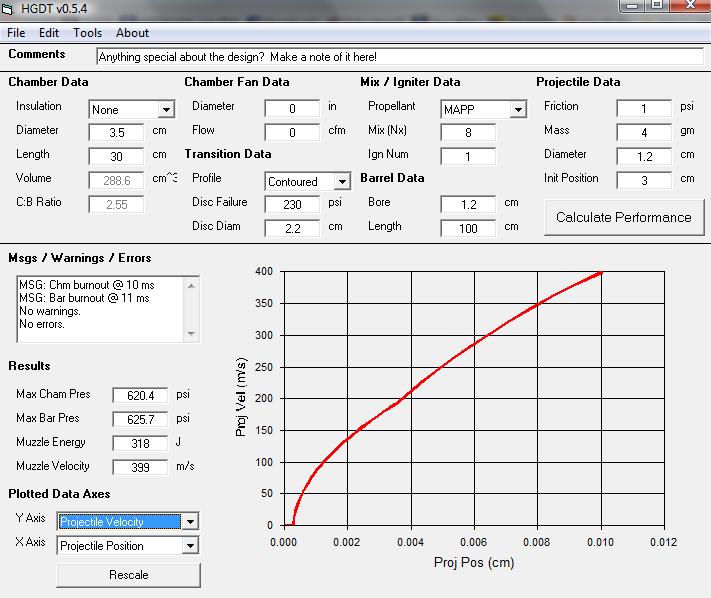Click the Disc Failure psi field
This screenshot has height=598, width=711.
pyautogui.click(x=292, y=204)
